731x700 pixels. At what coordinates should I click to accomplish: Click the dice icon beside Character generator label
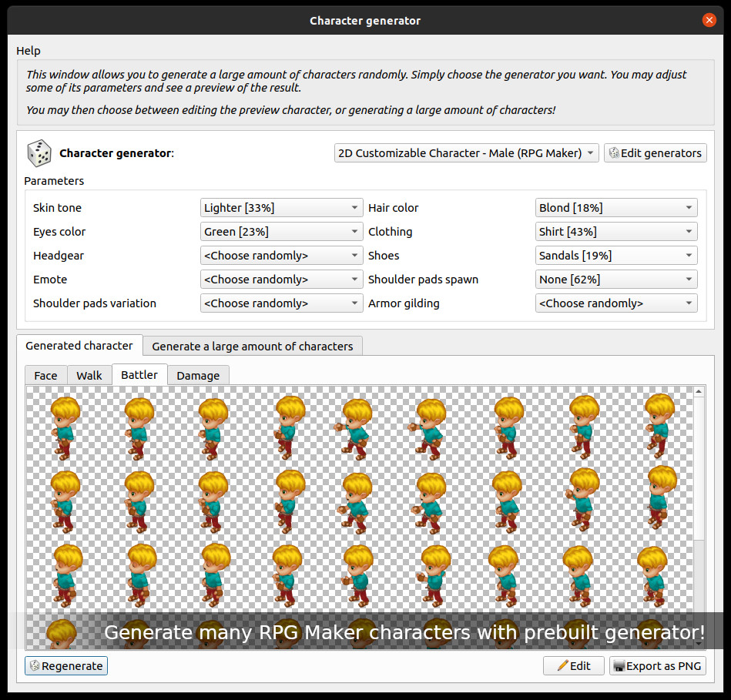39,152
